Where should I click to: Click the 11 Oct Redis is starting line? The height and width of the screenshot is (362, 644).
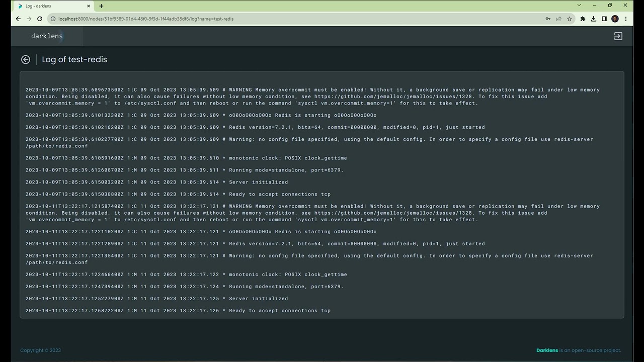(x=201, y=232)
